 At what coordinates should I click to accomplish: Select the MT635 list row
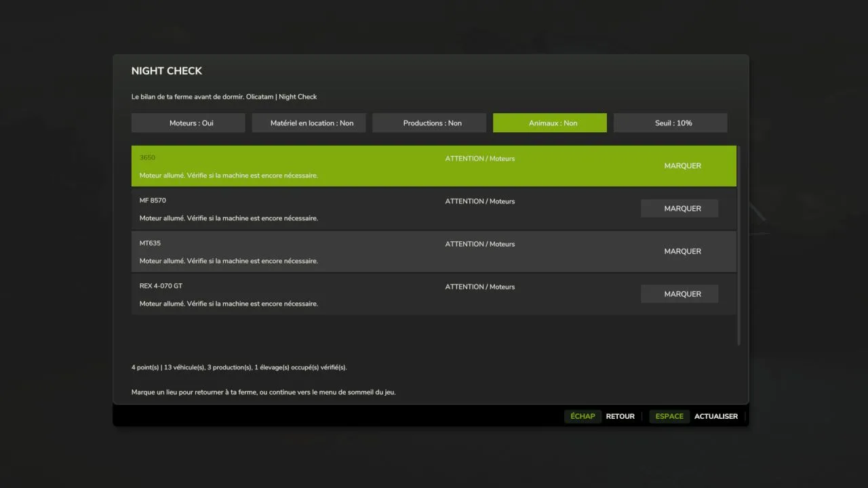click(434, 251)
